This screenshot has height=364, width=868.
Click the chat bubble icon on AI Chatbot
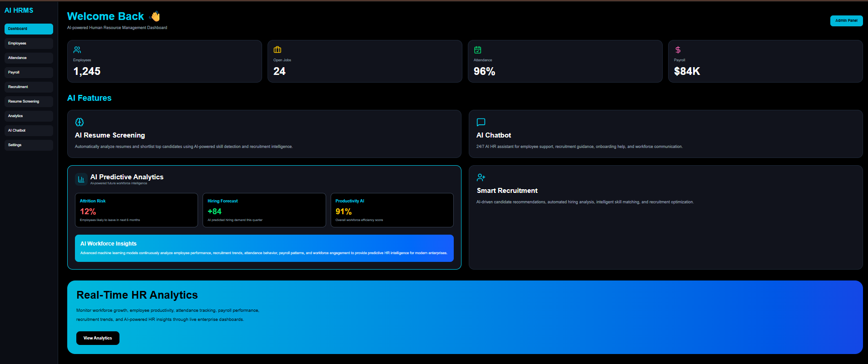481,122
